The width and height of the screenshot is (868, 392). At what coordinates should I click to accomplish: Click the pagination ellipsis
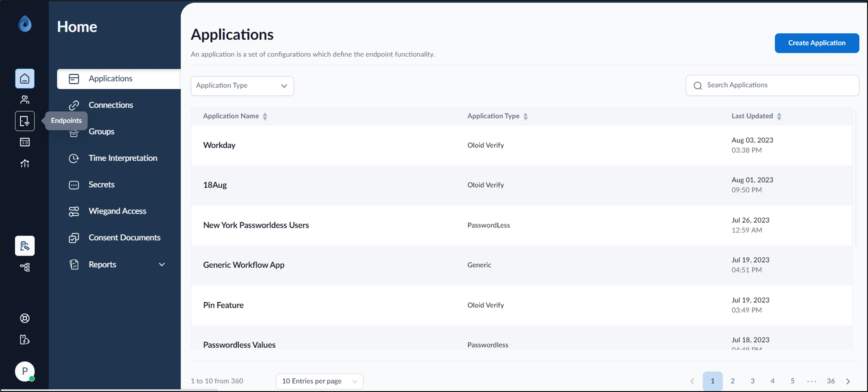click(811, 382)
